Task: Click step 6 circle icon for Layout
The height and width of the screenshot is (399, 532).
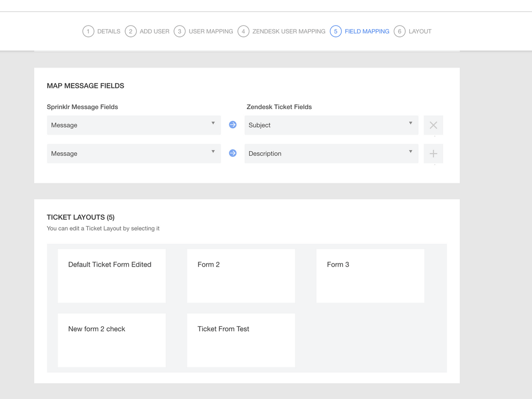Action: [x=400, y=31]
